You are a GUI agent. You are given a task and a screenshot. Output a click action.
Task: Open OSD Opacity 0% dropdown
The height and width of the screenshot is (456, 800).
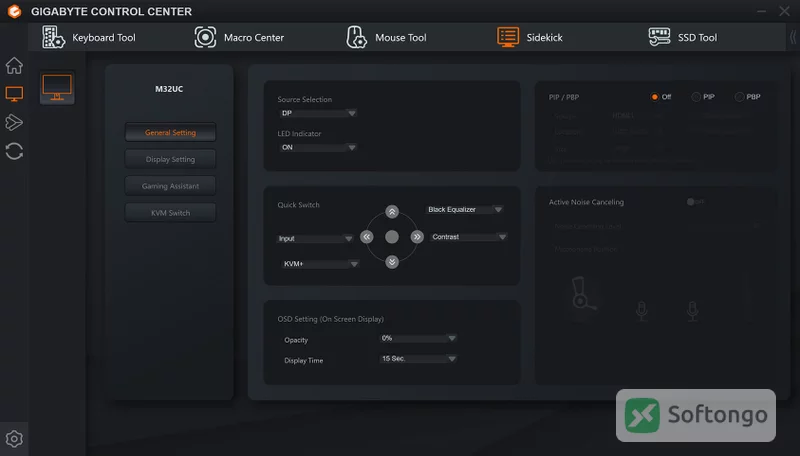point(418,338)
